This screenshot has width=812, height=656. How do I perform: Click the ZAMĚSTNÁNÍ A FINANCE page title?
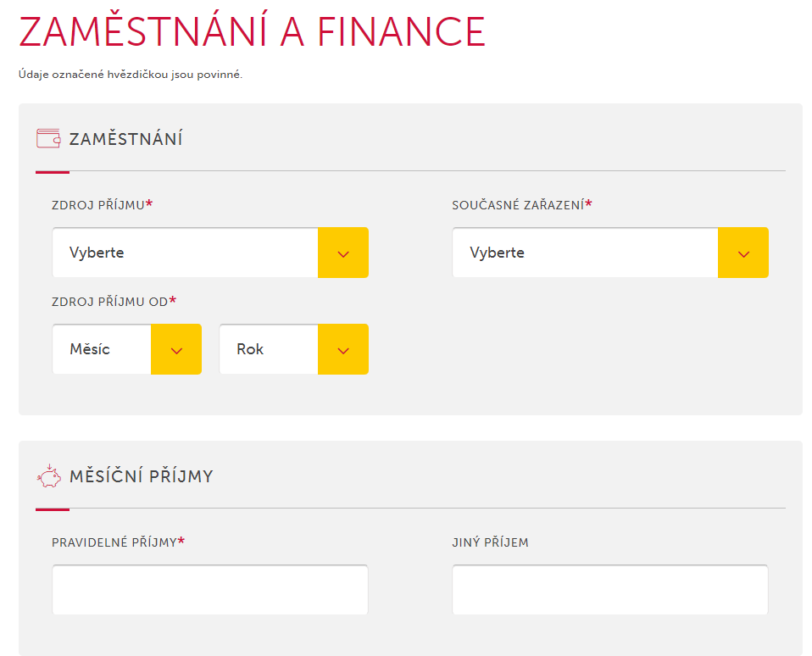[x=251, y=32]
